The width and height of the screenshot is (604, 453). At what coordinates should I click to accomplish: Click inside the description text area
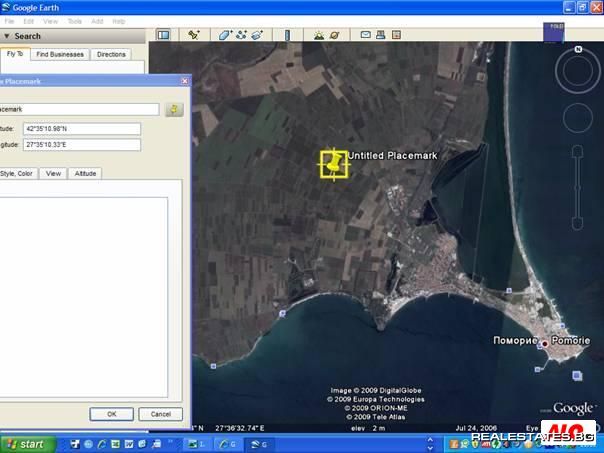pos(83,297)
